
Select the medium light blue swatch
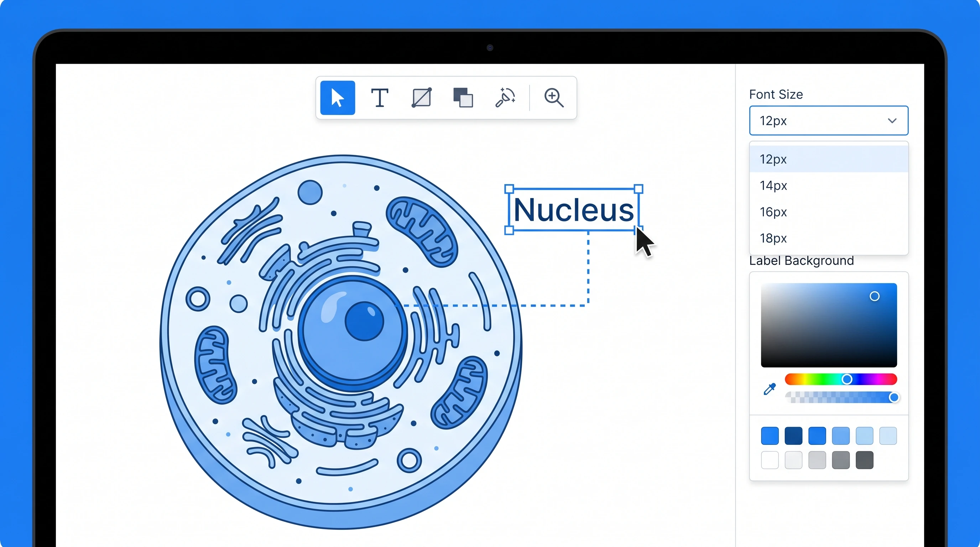(841, 436)
